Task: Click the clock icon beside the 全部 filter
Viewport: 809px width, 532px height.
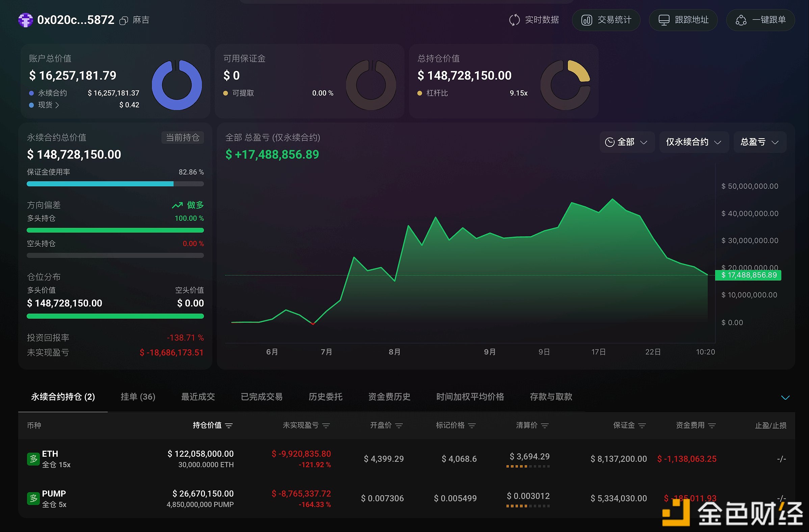Action: click(x=610, y=142)
